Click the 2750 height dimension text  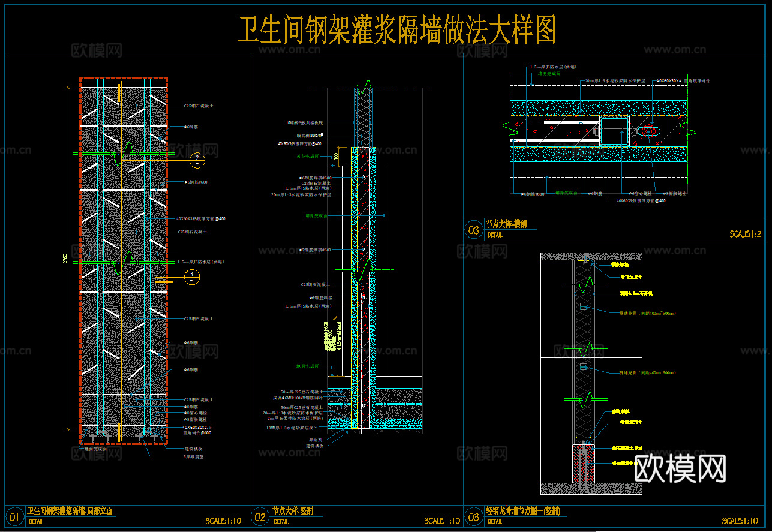pos(65,258)
